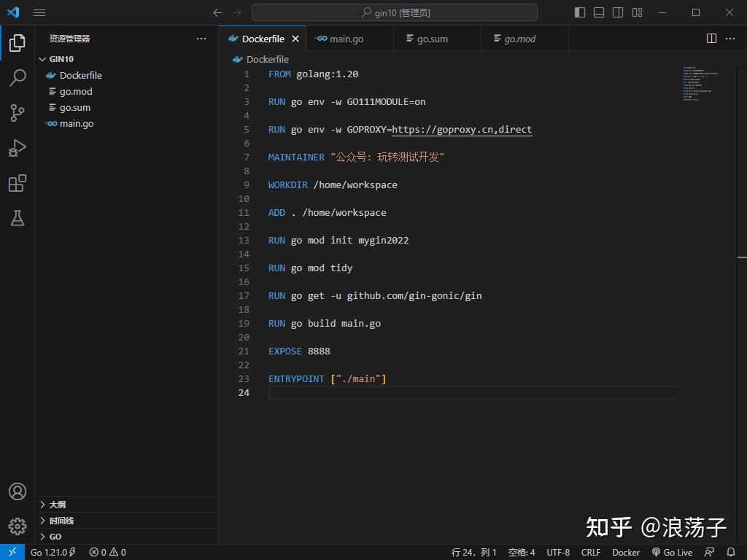747x560 pixels.
Task: Switch to the go.sum tab
Action: 433,38
